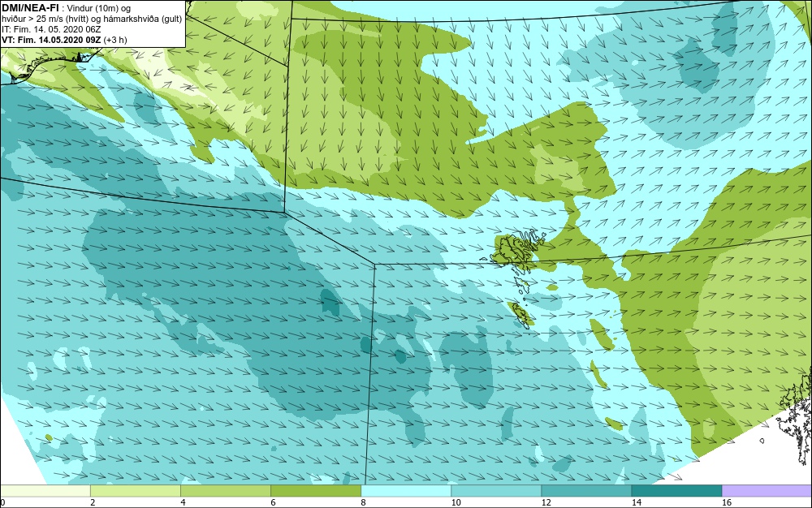
Task: Click the 'hviður > 25 m/s (hvítt)' line
Action: pyautogui.click(x=45, y=19)
